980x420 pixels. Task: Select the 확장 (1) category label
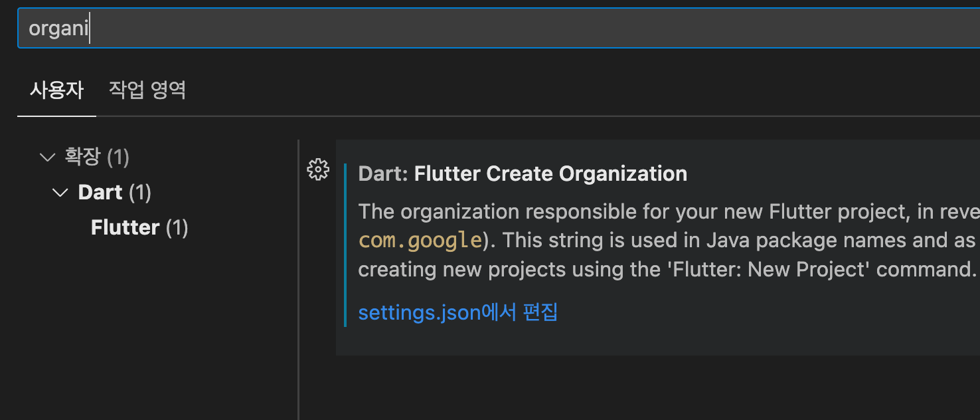pos(97,157)
